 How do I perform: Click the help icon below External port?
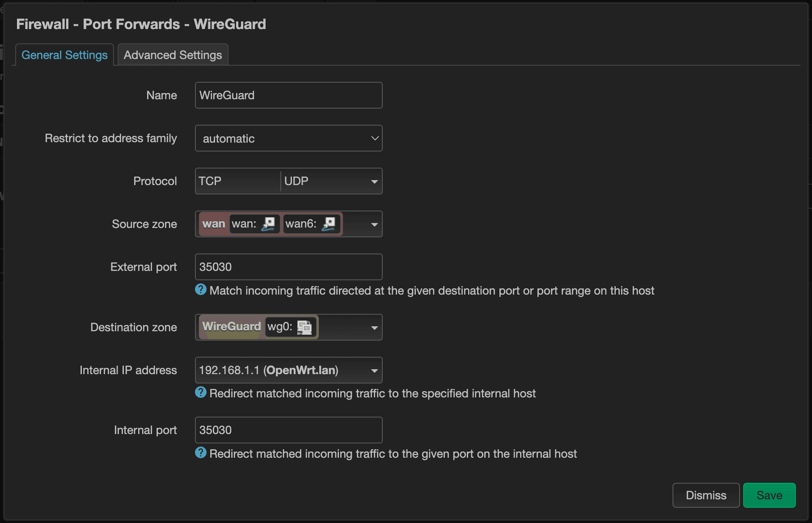click(x=201, y=290)
